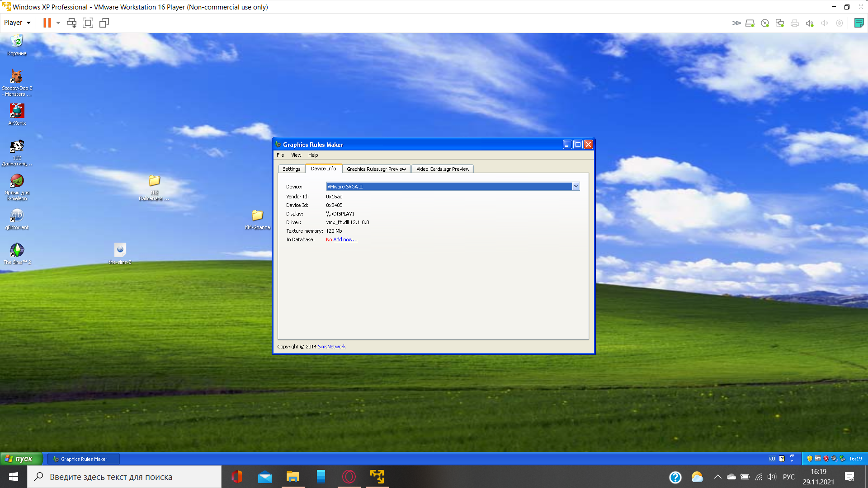Pause the virtual machine
Image resolution: width=868 pixels, height=488 pixels.
point(47,23)
